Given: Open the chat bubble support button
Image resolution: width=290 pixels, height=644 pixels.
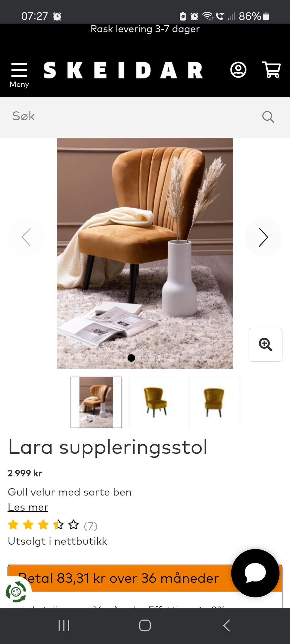Looking at the screenshot, I should click(x=255, y=573).
